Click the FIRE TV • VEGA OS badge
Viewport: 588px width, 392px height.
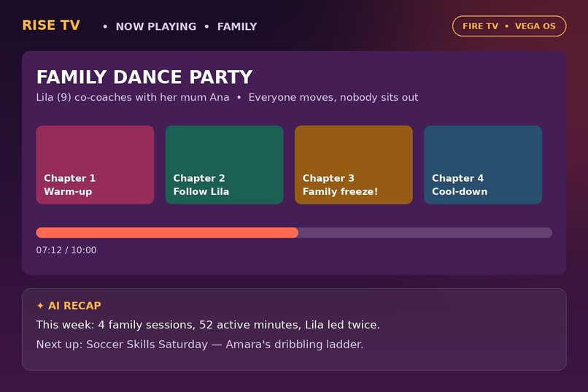coord(509,26)
